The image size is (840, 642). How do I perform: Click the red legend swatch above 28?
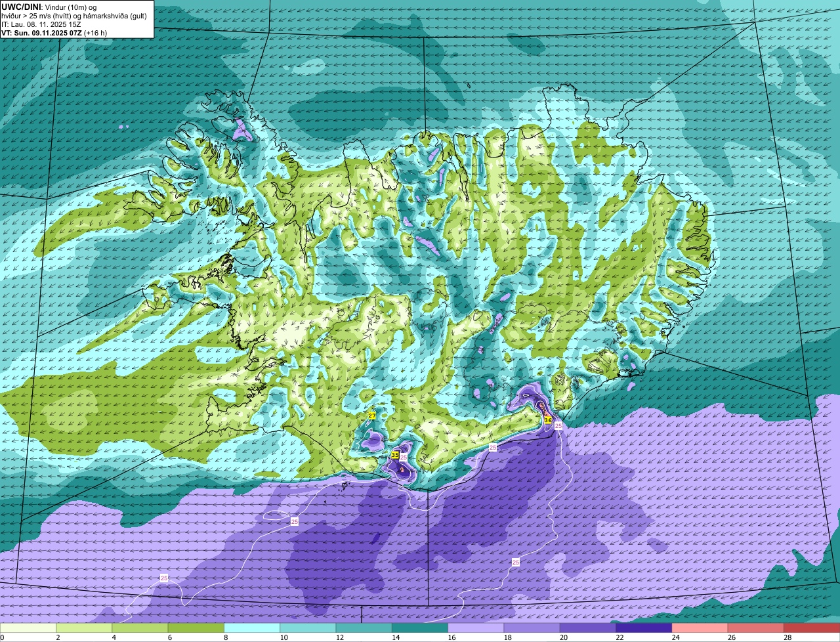pyautogui.click(x=812, y=628)
